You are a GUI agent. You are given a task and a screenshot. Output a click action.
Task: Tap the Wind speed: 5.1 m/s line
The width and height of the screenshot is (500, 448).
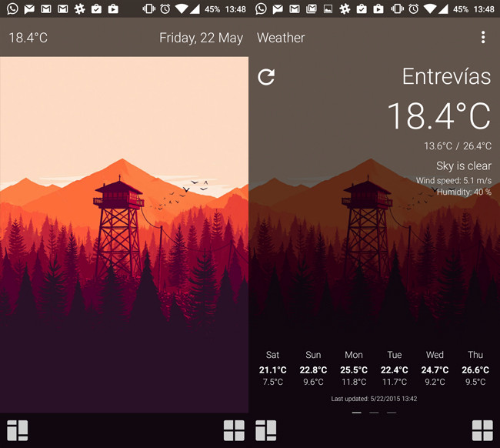click(453, 181)
